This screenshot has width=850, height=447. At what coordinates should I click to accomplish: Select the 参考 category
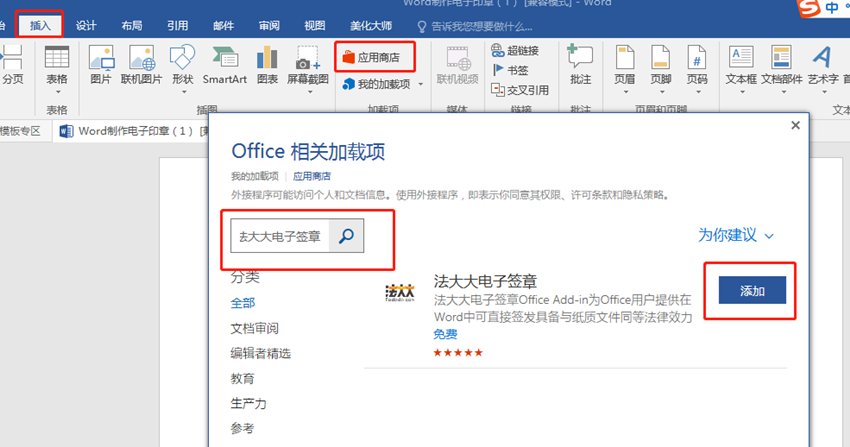tap(242, 428)
